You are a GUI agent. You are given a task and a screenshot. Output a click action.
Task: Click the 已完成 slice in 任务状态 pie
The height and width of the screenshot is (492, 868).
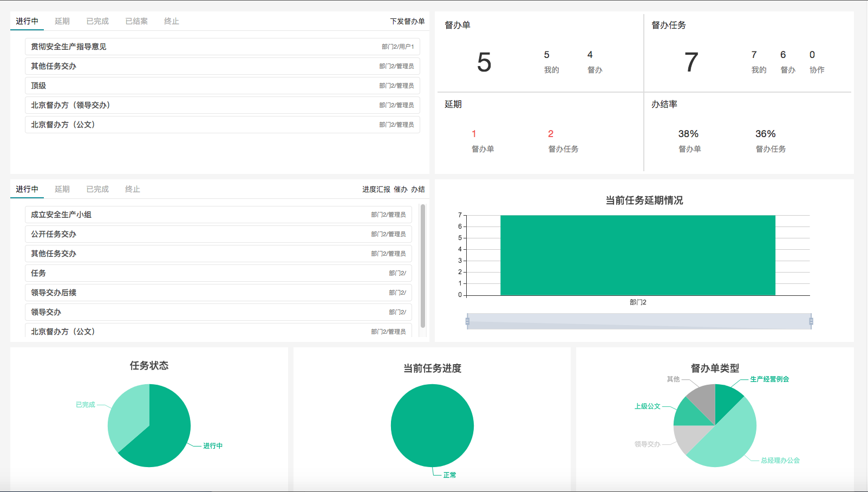point(127,417)
